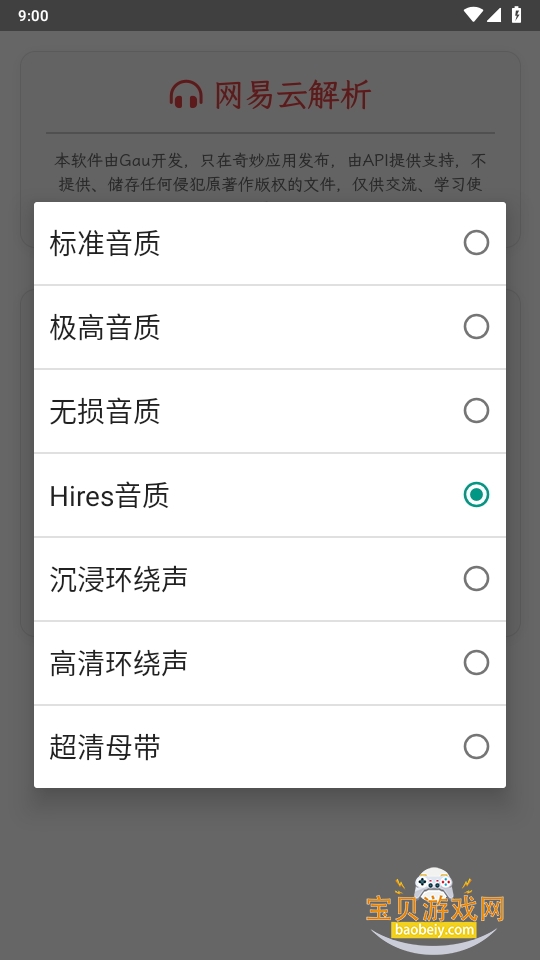Viewport: 540px width, 960px height.
Task: Select the 标准音质 radio button
Action: coord(476,243)
